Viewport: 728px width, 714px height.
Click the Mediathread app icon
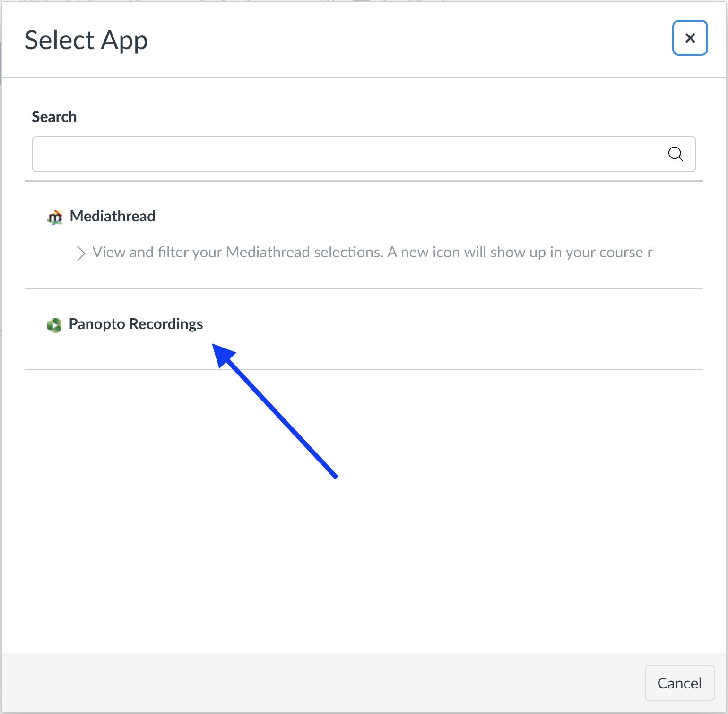(55, 217)
